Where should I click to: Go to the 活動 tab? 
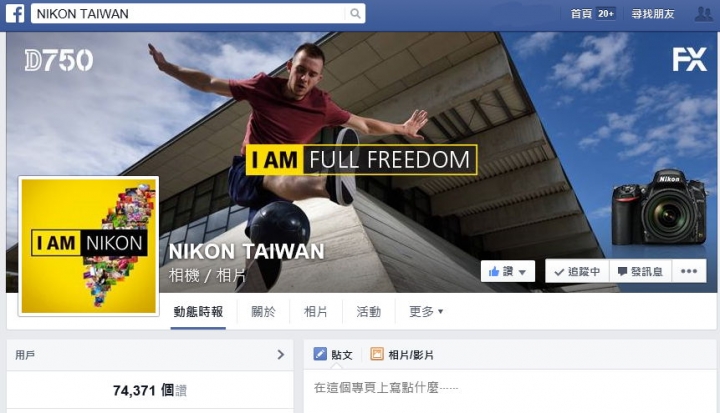coord(369,312)
